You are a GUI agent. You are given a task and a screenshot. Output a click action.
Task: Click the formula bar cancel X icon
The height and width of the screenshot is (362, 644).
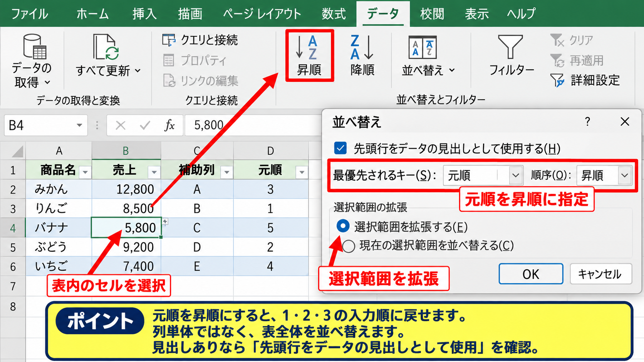click(121, 125)
